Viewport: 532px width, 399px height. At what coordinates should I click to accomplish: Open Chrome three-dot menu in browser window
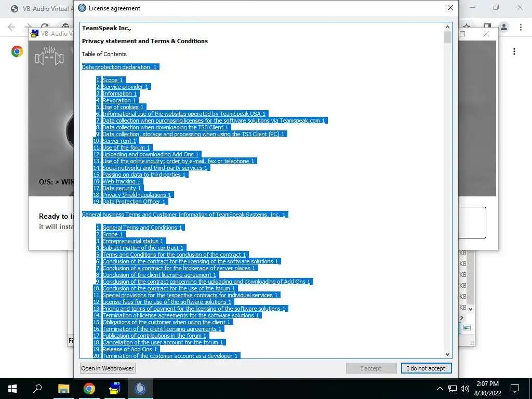tap(521, 27)
